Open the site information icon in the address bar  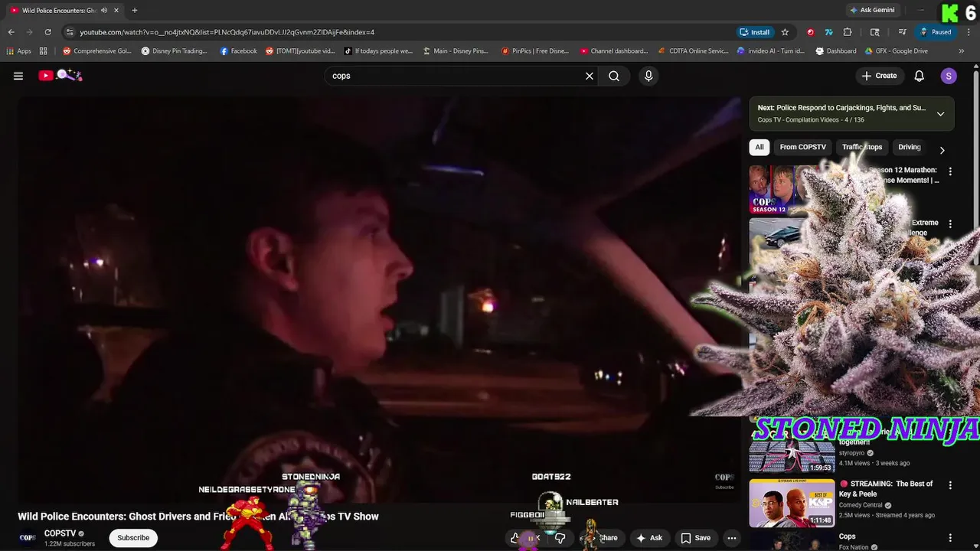70,32
